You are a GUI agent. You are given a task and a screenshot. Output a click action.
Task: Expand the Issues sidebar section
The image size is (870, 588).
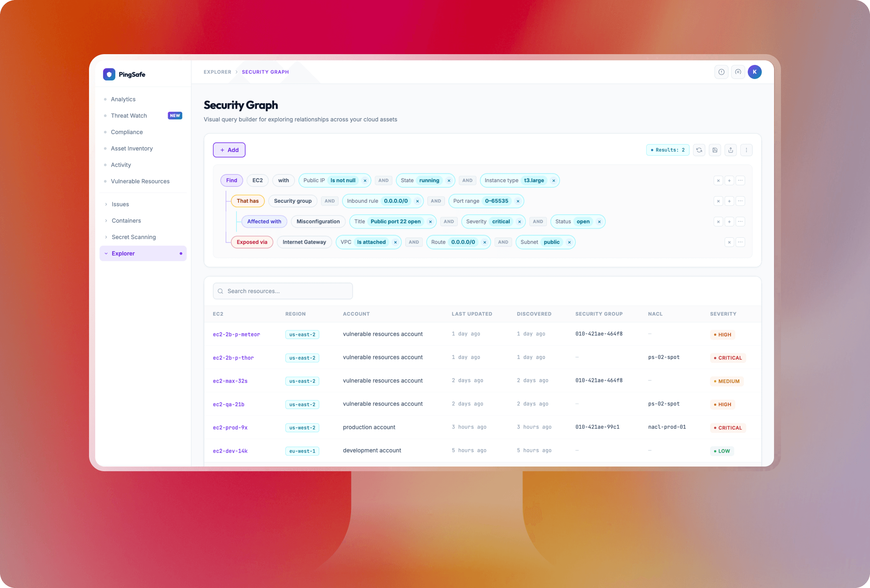pos(143,204)
